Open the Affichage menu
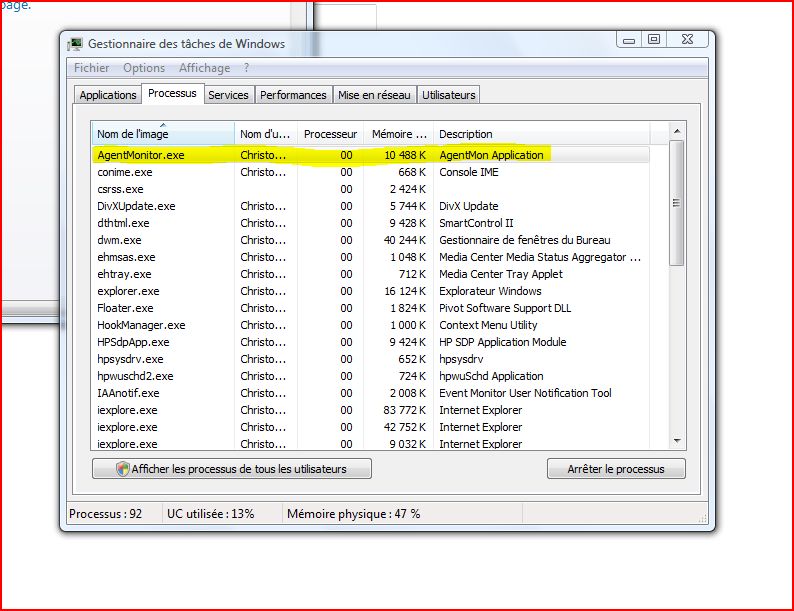794x611 pixels. pos(204,68)
